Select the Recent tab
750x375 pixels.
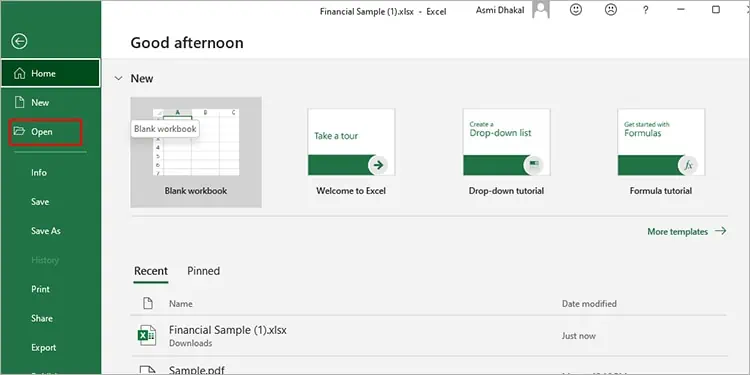(x=151, y=271)
